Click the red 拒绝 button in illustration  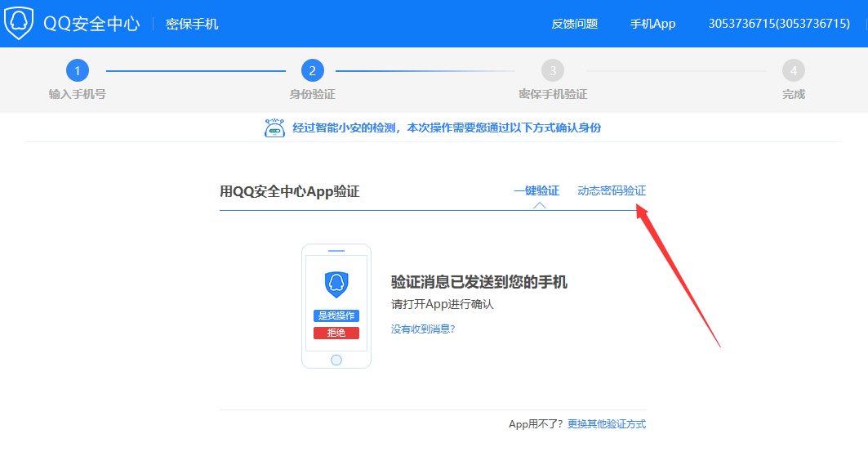(x=336, y=333)
